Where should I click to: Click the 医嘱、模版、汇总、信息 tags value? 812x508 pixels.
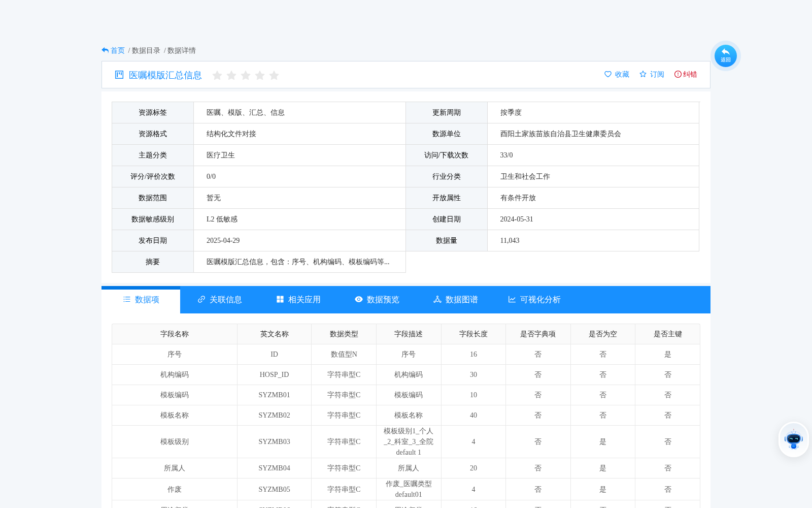[x=246, y=112]
